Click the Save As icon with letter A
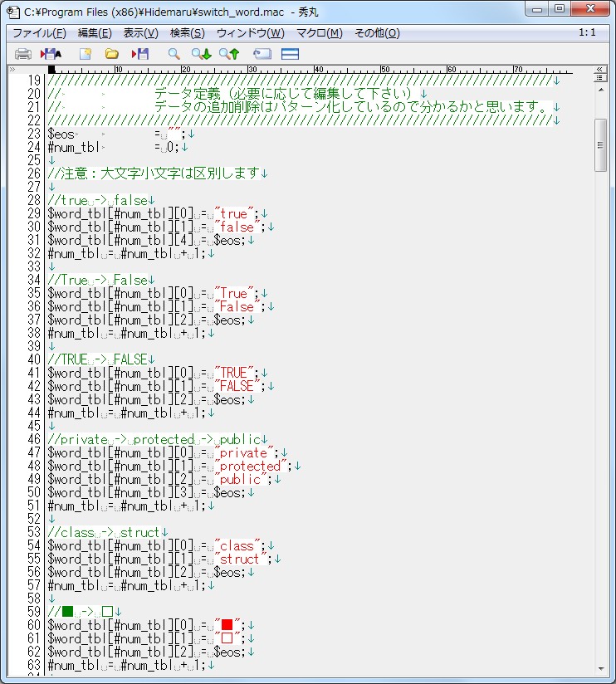The height and width of the screenshot is (684, 616). pos(51,54)
